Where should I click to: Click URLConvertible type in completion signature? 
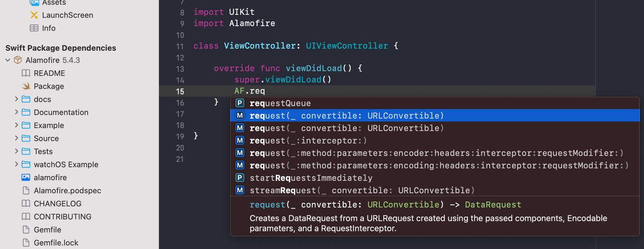click(x=404, y=205)
